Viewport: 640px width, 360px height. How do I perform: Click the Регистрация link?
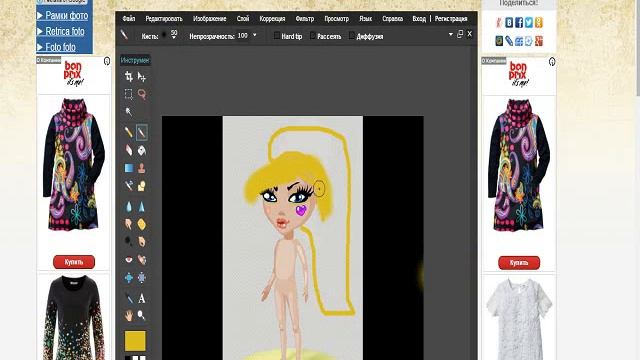[451, 19]
